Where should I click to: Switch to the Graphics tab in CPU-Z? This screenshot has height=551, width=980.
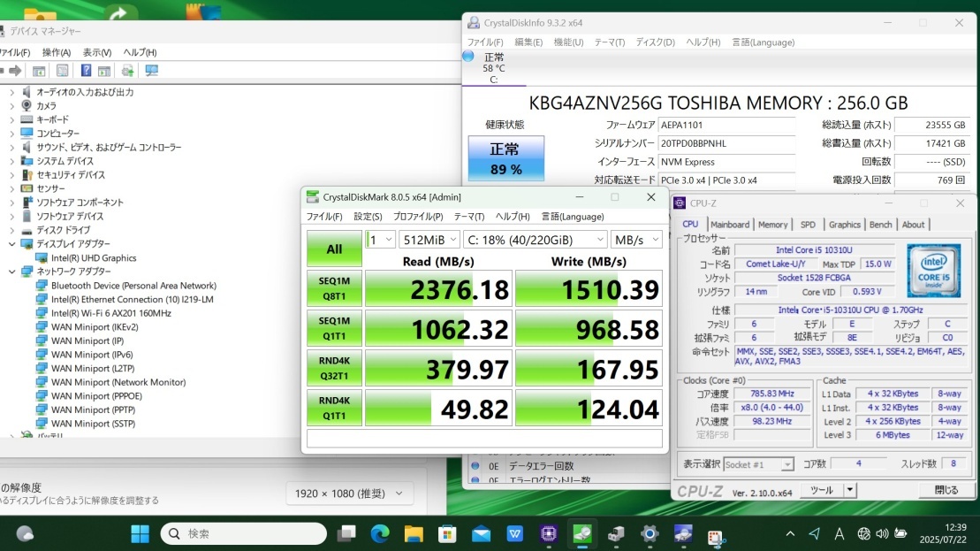tap(845, 225)
